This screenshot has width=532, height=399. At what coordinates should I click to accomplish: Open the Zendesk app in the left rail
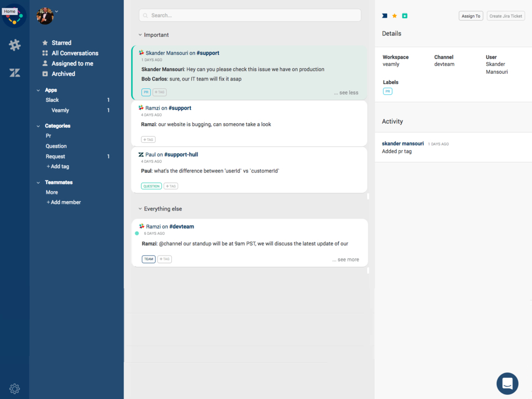pyautogui.click(x=15, y=73)
